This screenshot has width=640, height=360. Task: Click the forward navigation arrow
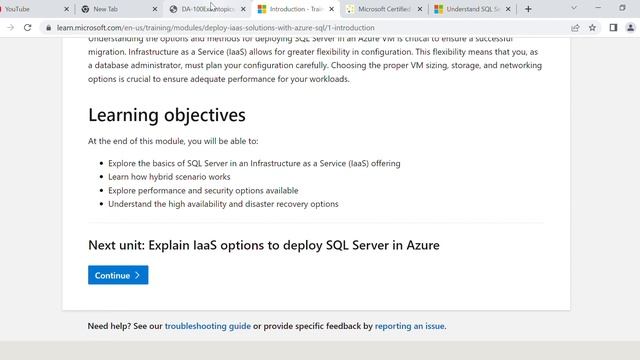11,28
